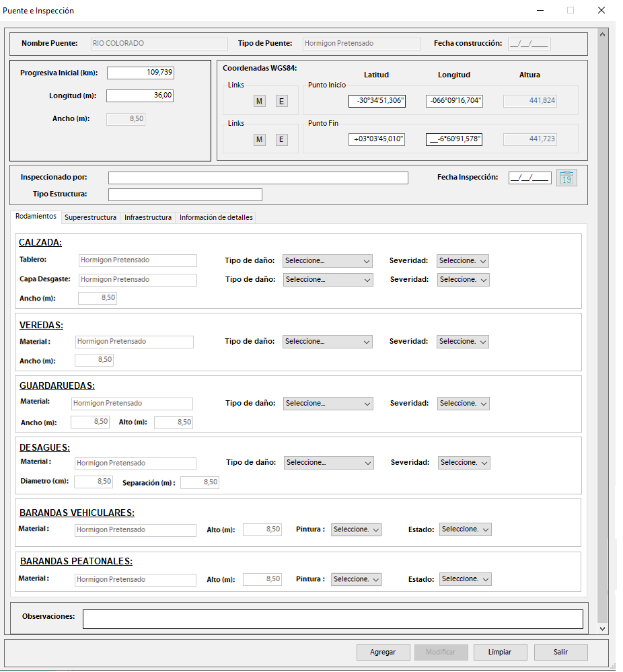Click the Inspeccionado por text field
This screenshot has width=623, height=672.
258,178
